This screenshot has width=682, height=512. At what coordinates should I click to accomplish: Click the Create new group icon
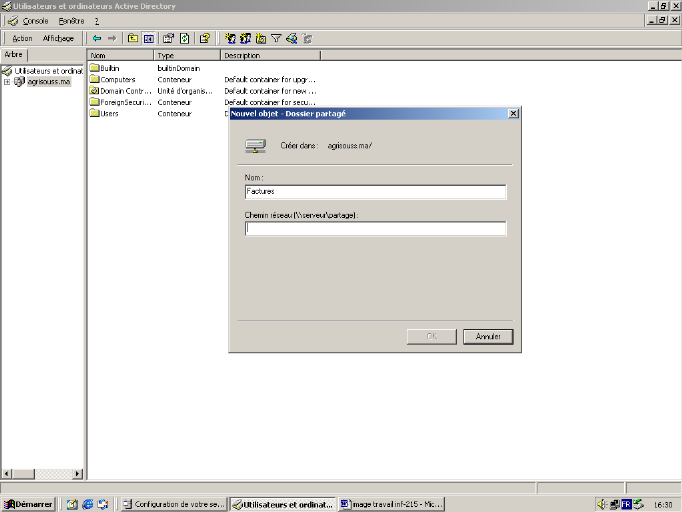[x=245, y=38]
